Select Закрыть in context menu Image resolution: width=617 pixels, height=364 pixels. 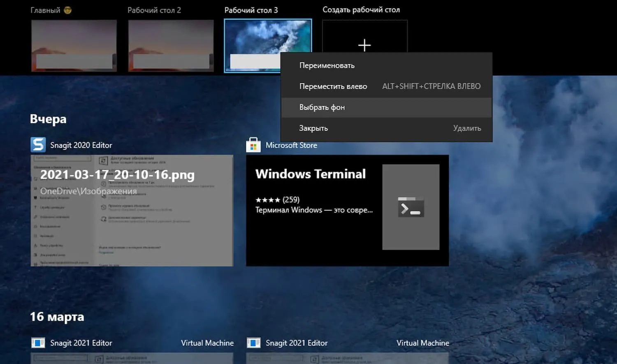point(386,128)
